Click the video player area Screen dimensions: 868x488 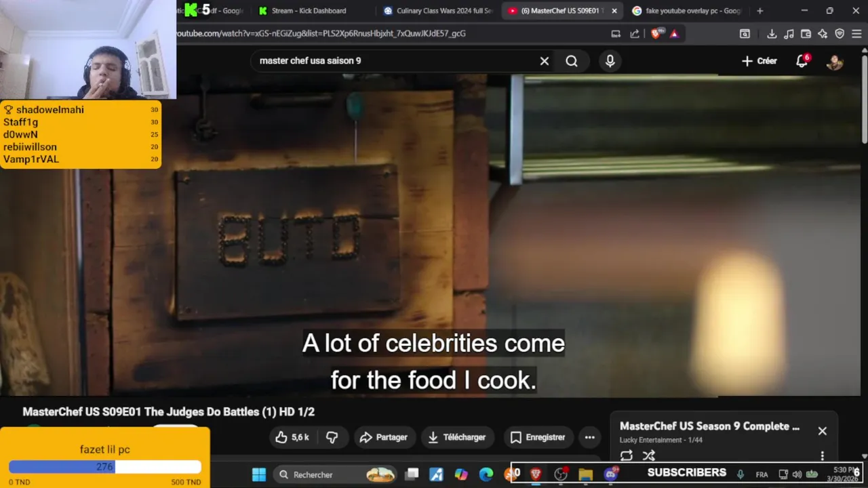(x=434, y=235)
